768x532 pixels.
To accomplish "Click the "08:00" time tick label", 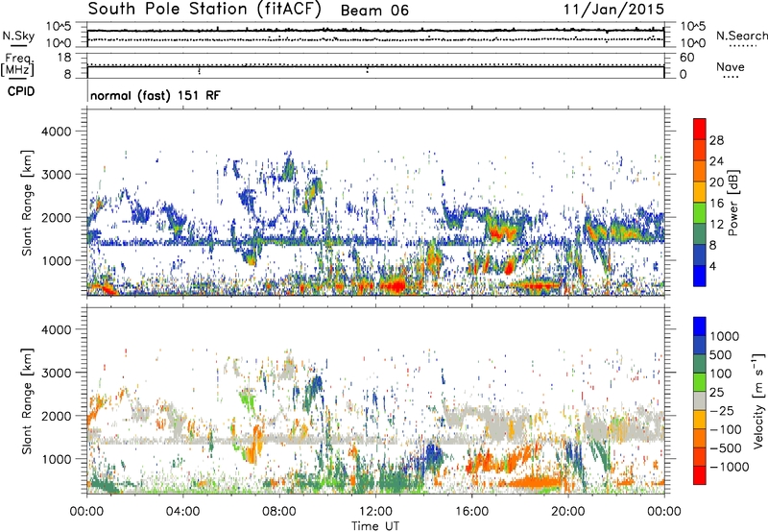I will pyautogui.click(x=278, y=512).
